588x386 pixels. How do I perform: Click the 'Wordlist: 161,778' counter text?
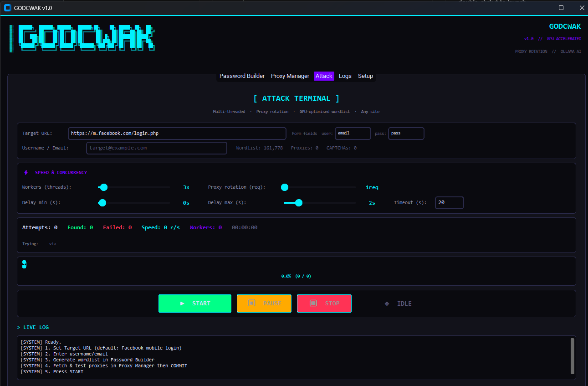(x=260, y=148)
